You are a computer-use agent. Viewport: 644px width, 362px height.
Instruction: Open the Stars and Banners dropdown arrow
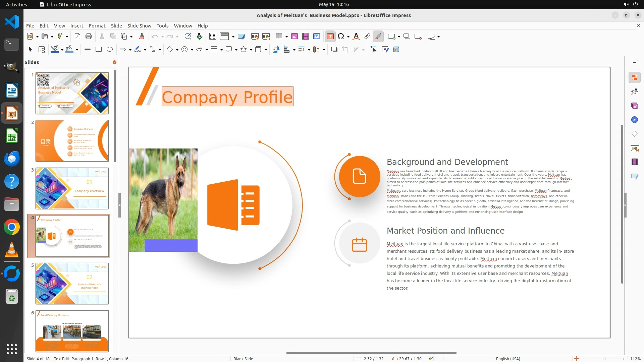(x=251, y=50)
